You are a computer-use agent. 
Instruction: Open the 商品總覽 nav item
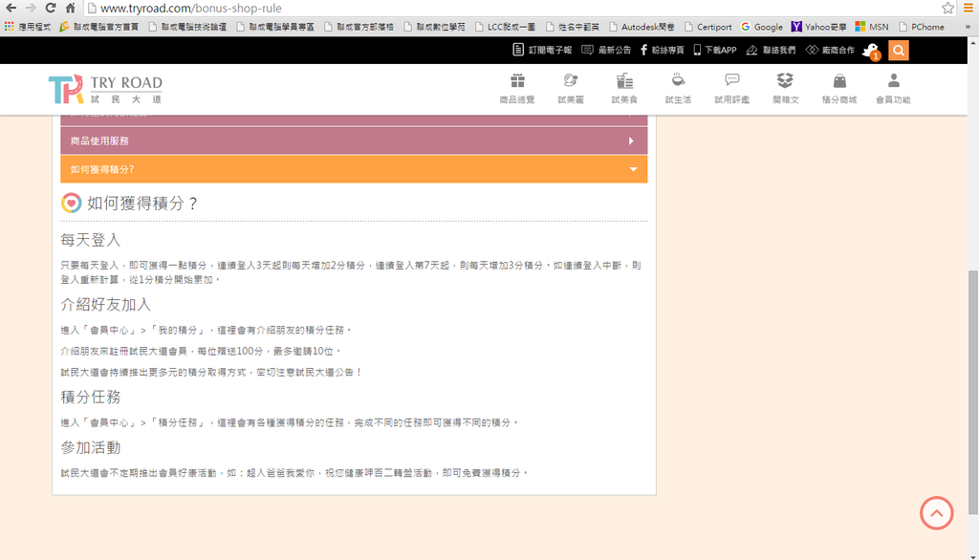[x=517, y=89]
